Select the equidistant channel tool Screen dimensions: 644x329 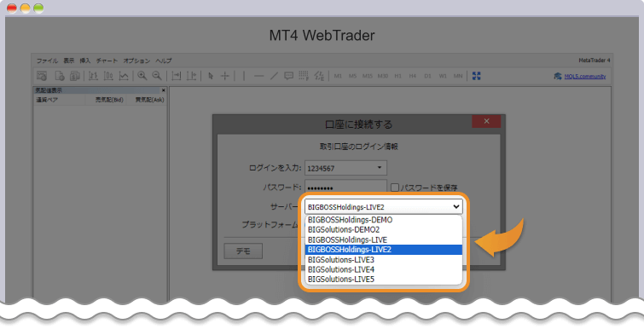[x=319, y=76]
